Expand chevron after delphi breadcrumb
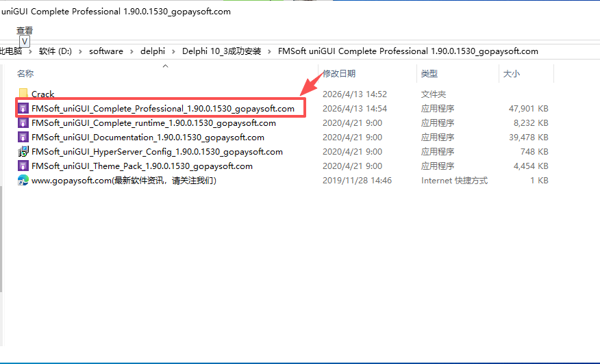600x364 pixels. coord(174,51)
